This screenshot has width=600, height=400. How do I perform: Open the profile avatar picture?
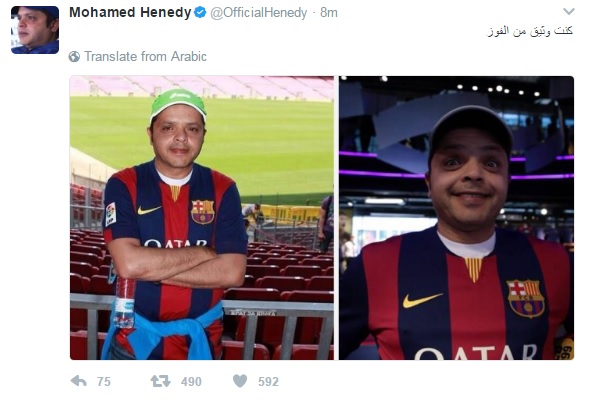[x=35, y=30]
